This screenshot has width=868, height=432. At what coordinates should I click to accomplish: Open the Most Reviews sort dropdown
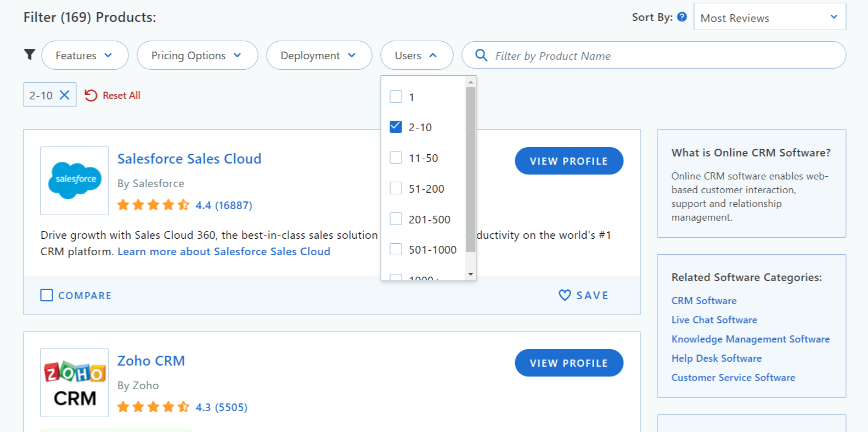(769, 18)
